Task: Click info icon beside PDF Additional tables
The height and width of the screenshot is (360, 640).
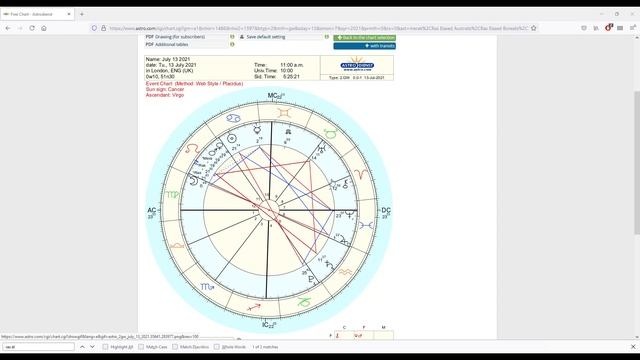Action: [x=232, y=44]
